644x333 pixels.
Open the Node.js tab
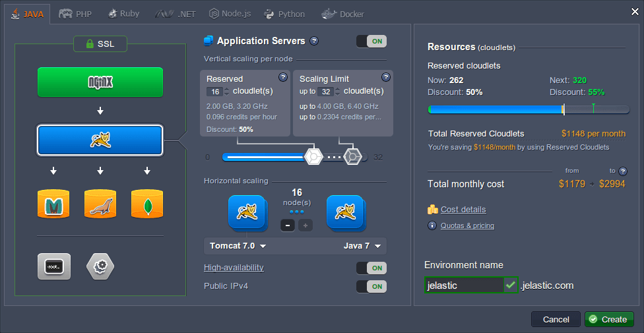(x=230, y=14)
